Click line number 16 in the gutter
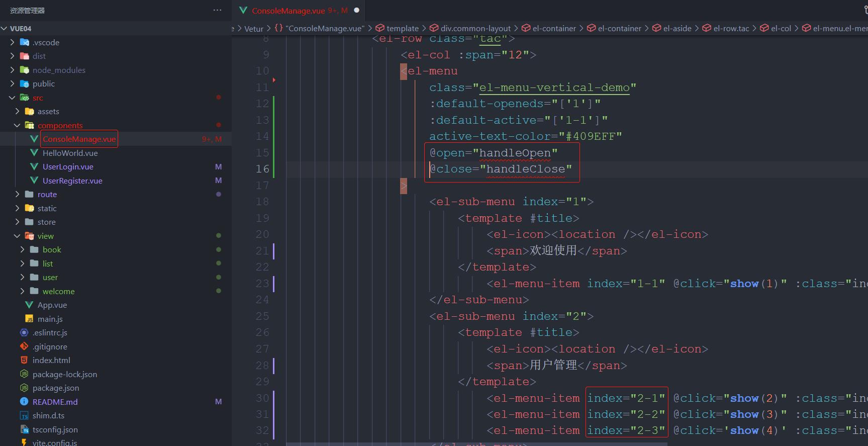The image size is (868, 446). 262,169
